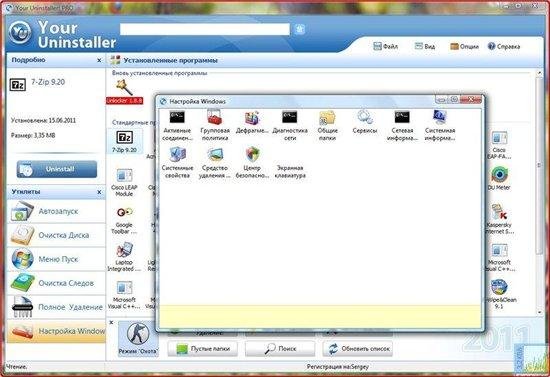The image size is (550, 377).
Task: Open Центр безопасности shield icon
Action: pyautogui.click(x=252, y=163)
